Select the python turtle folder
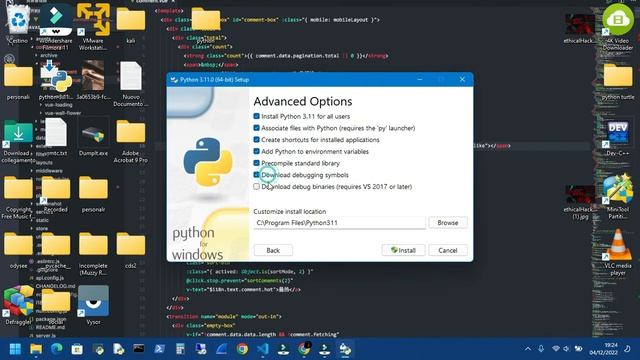This screenshot has width=640, height=360. [618, 82]
